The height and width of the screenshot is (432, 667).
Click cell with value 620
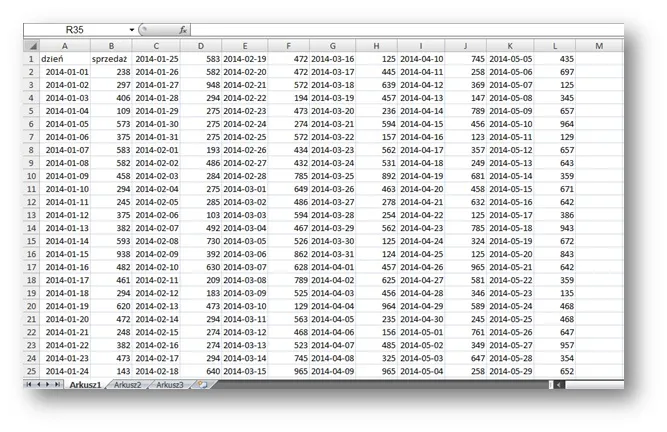coord(111,306)
